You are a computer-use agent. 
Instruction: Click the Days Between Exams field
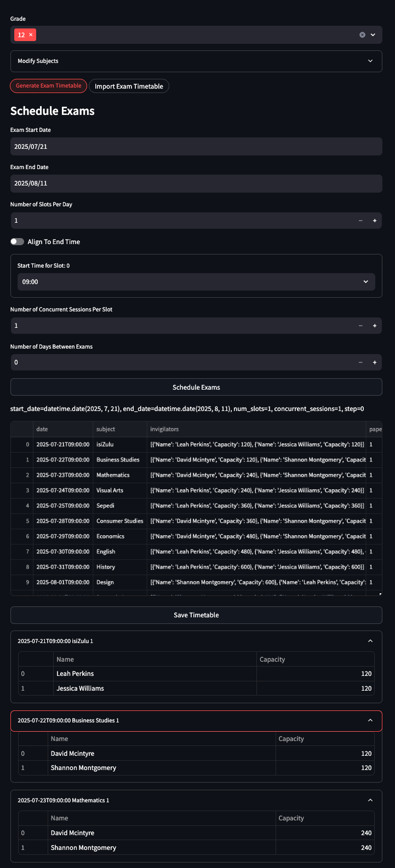point(182,362)
